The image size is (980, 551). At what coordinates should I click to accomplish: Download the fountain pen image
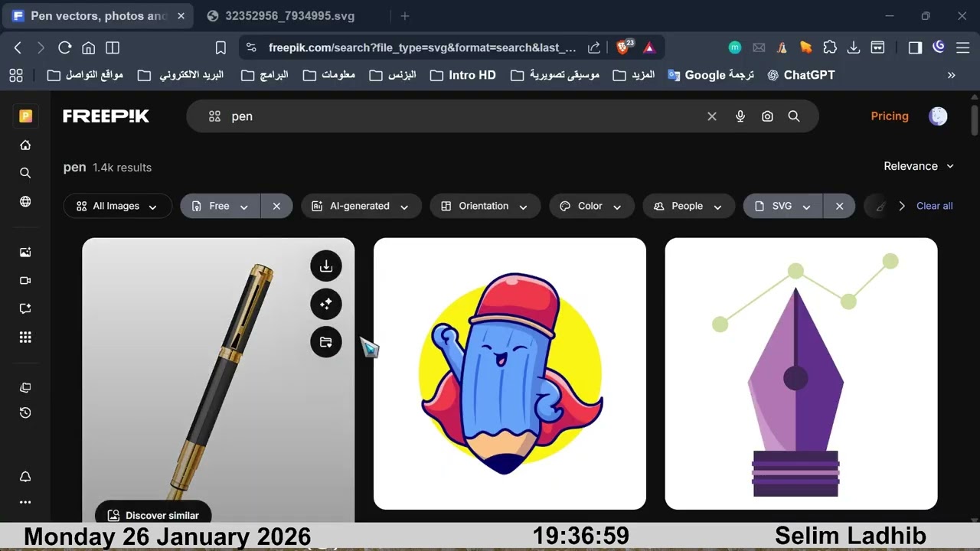326,266
